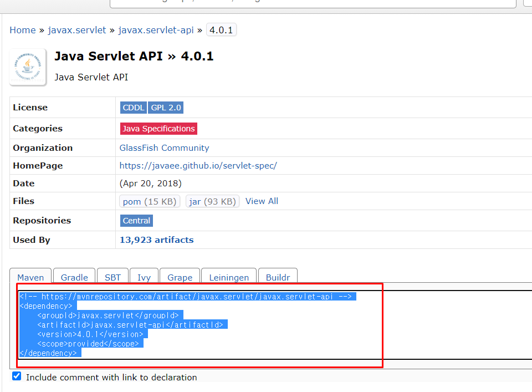Click the Java Servlet API » 4.0.1 heading
The width and height of the screenshot is (532, 392).
point(134,56)
